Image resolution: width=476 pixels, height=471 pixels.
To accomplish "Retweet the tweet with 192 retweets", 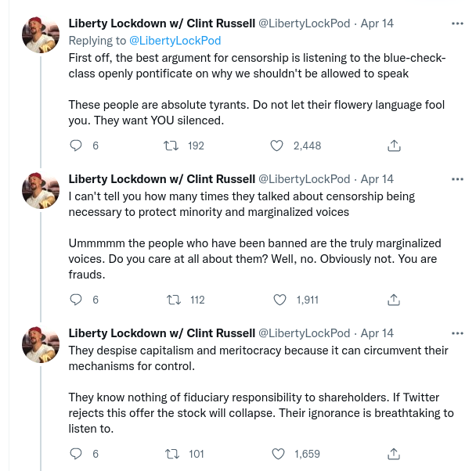I will click(x=168, y=146).
